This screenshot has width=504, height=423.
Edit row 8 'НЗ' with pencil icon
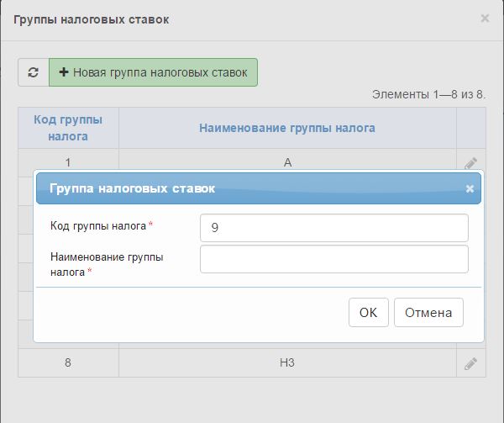(x=470, y=363)
